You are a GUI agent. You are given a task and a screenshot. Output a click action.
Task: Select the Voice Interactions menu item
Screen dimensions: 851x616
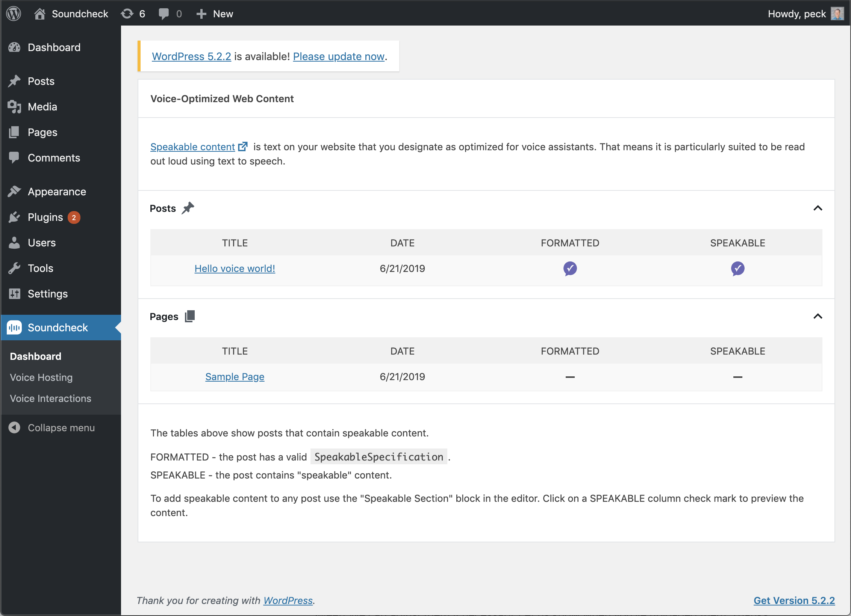pyautogui.click(x=51, y=398)
